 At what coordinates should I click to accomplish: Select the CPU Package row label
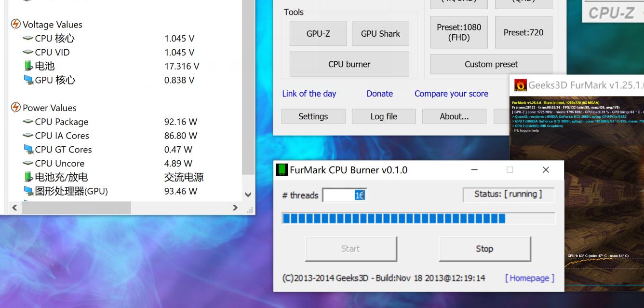62,122
